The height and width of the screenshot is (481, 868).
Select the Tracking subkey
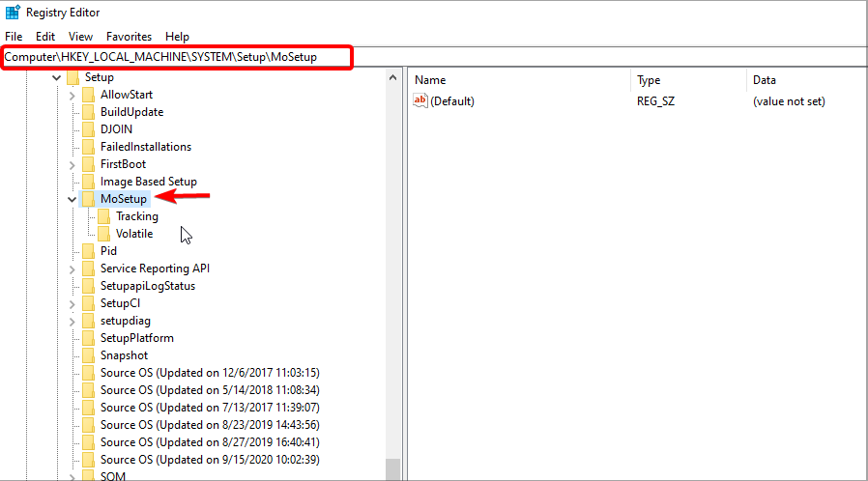coord(136,216)
